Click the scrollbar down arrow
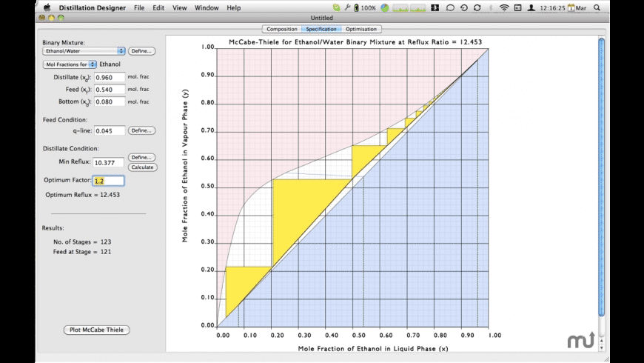 (601, 347)
